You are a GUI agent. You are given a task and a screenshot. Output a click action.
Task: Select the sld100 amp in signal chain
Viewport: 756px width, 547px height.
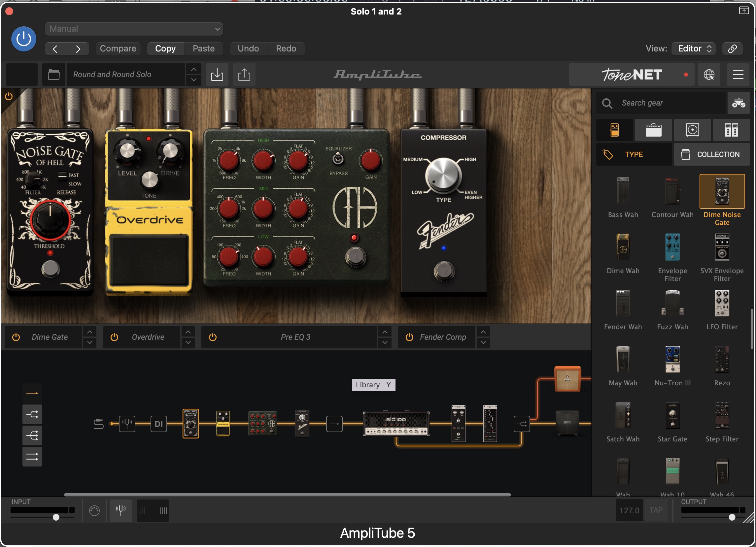396,424
